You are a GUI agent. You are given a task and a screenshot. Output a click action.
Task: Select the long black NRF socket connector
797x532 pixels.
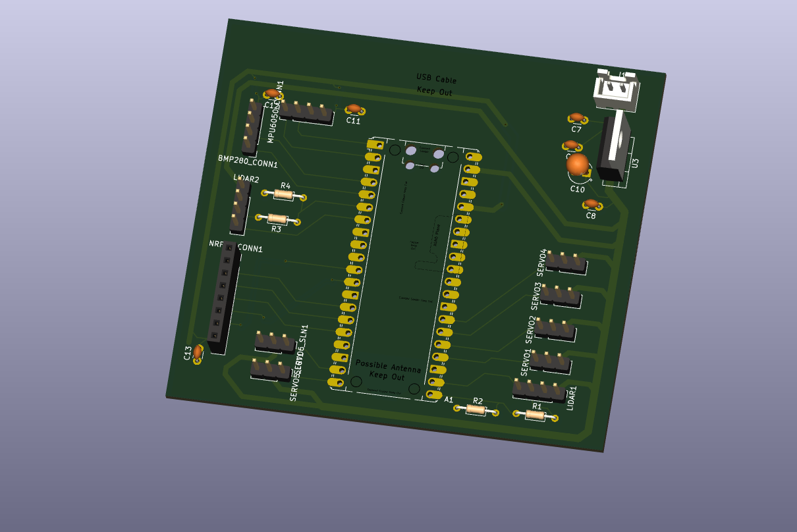pos(222,294)
